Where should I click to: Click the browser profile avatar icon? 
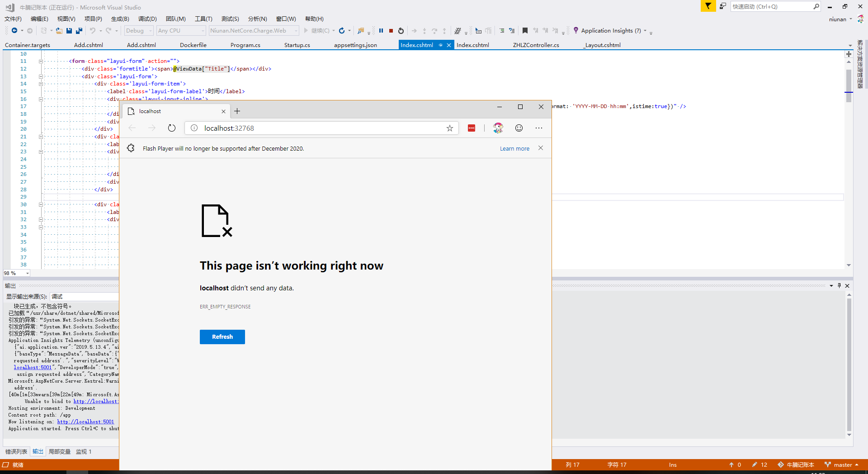pyautogui.click(x=498, y=128)
